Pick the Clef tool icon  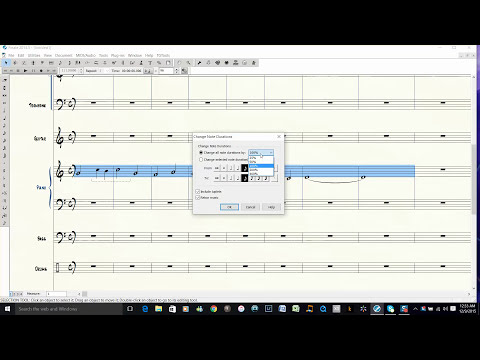click(42, 63)
